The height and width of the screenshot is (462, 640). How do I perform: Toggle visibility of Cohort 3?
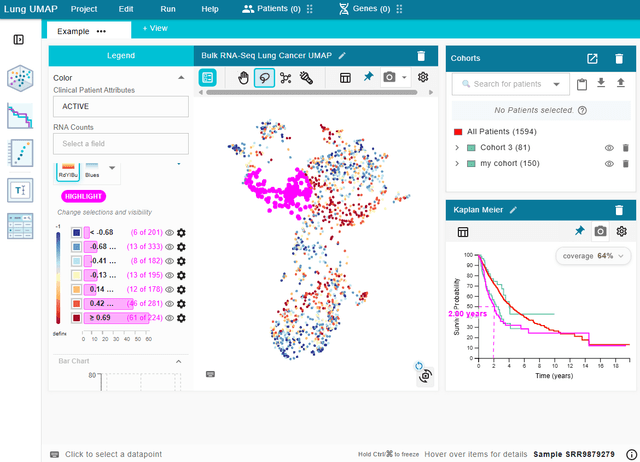pyautogui.click(x=608, y=148)
